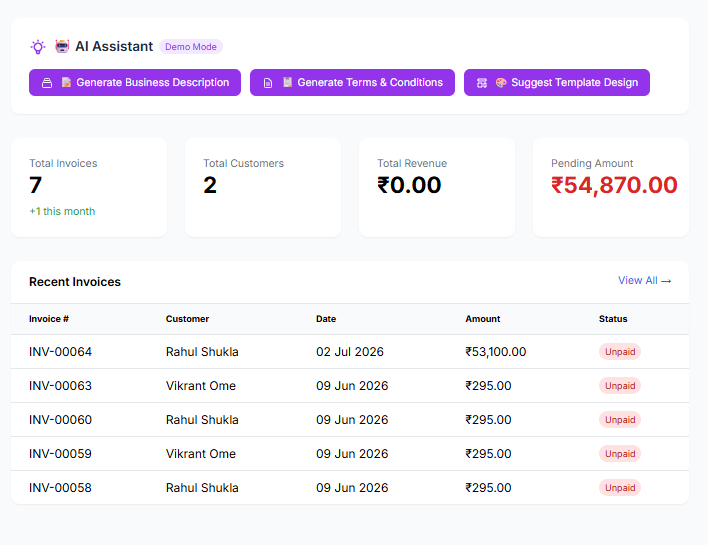The width and height of the screenshot is (708, 545).
Task: Click the clipboard icon in Generate Terms & Conditions
Action: [x=287, y=82]
